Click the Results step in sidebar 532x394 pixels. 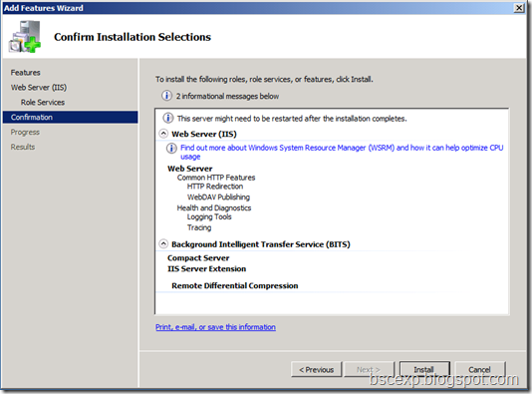[23, 147]
